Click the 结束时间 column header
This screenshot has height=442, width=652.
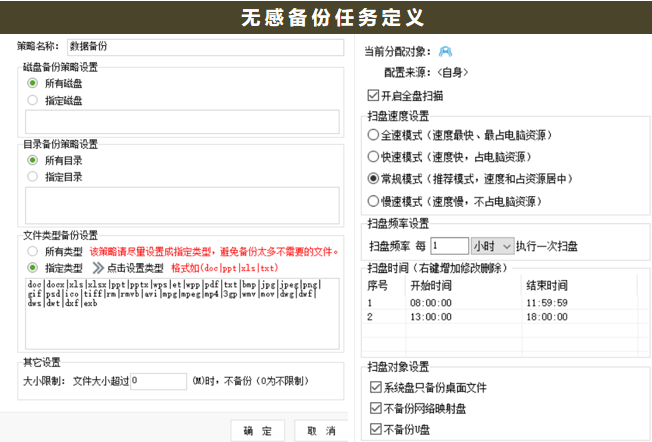pos(547,286)
